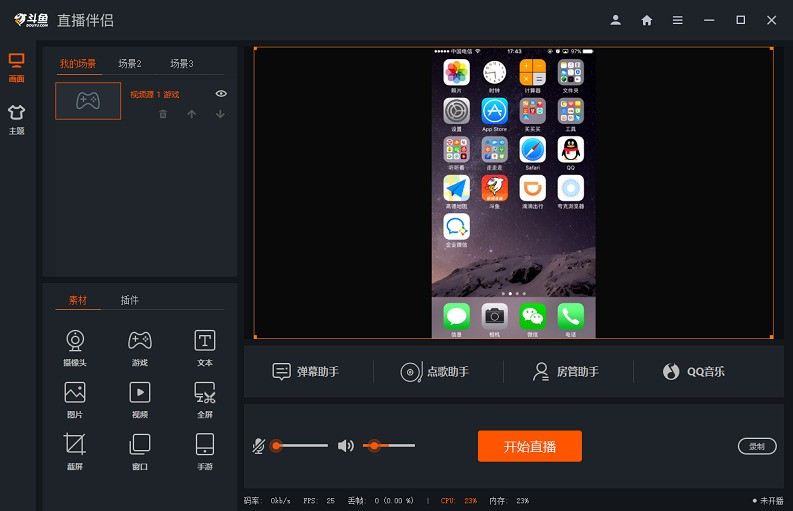Open the 主题 theme section in sidebar
The height and width of the screenshot is (511, 793).
tap(16, 120)
